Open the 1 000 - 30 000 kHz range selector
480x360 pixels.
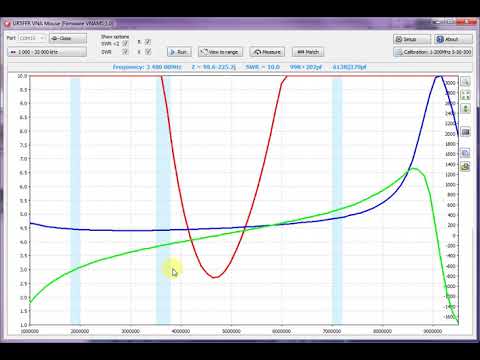[47, 52]
